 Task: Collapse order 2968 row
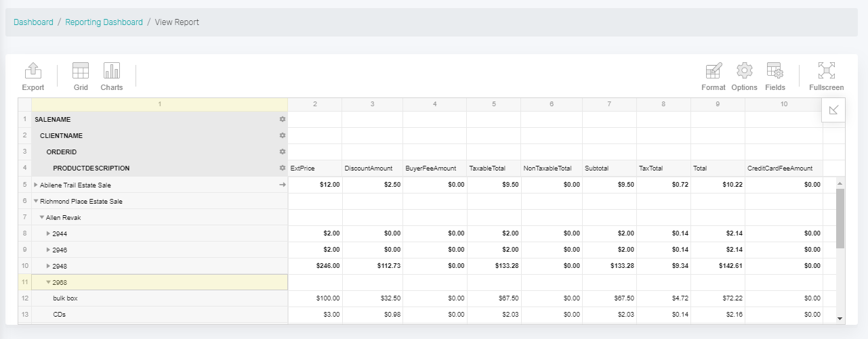pyautogui.click(x=48, y=282)
